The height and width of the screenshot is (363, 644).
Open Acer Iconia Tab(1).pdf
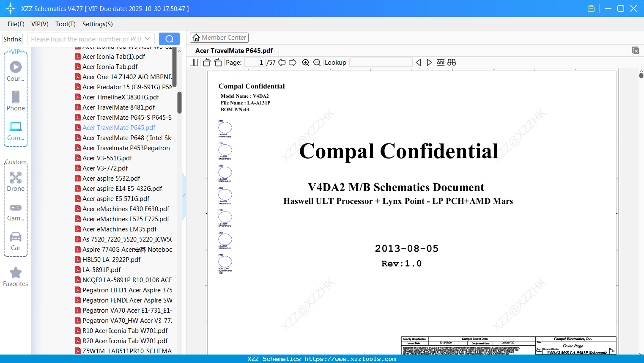tap(110, 57)
